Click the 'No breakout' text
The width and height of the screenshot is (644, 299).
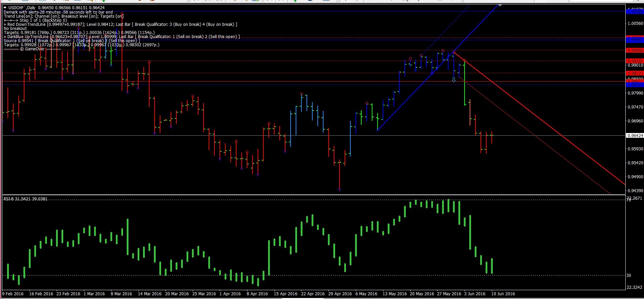15,28
